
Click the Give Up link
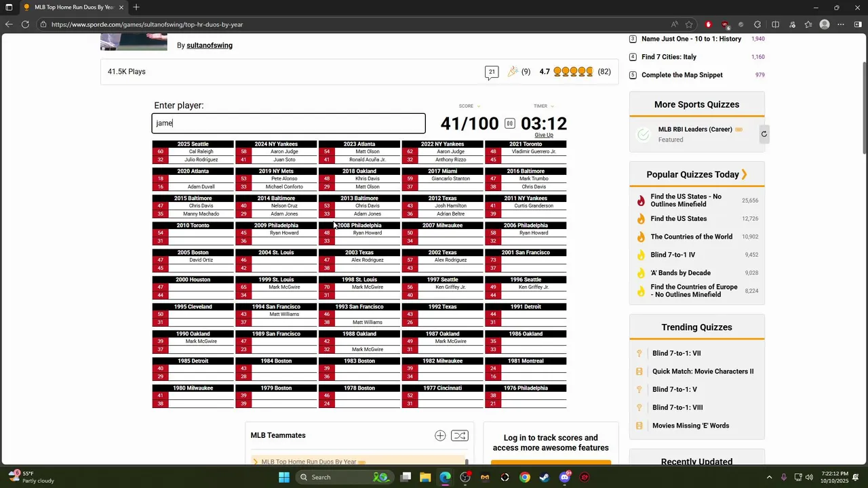pos(544,135)
